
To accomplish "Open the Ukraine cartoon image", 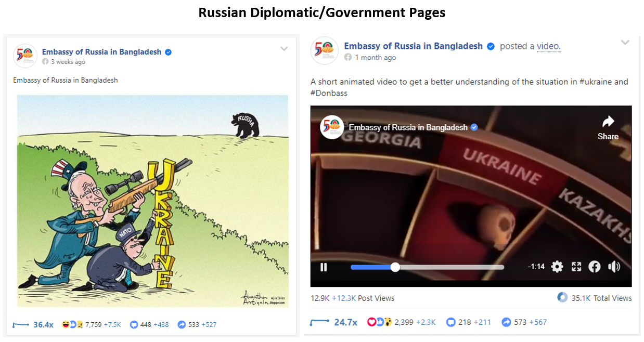I will point(152,201).
